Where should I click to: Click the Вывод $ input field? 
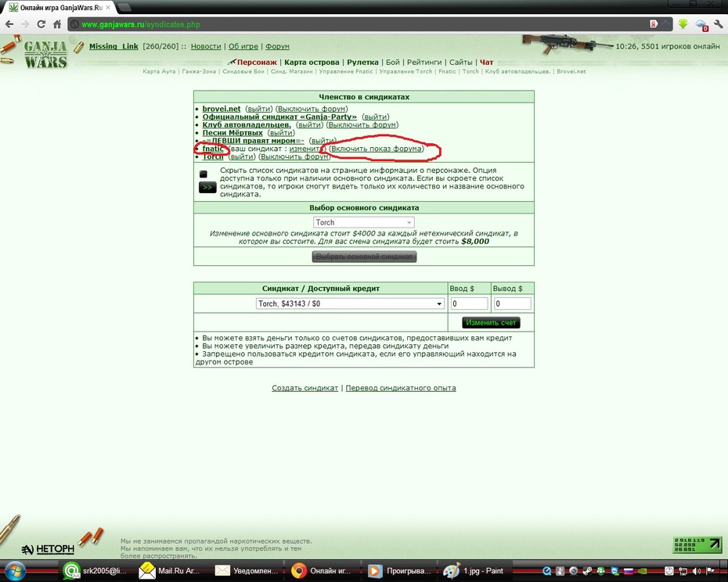click(x=512, y=304)
